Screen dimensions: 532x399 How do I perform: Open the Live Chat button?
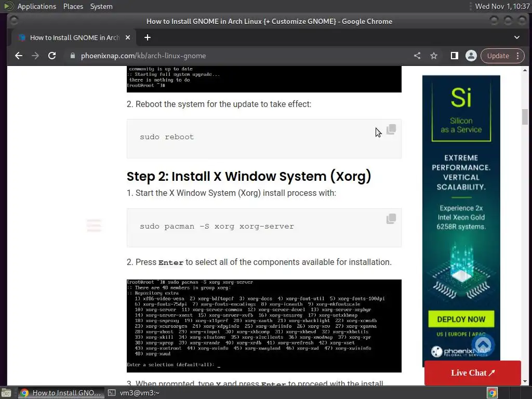473,373
